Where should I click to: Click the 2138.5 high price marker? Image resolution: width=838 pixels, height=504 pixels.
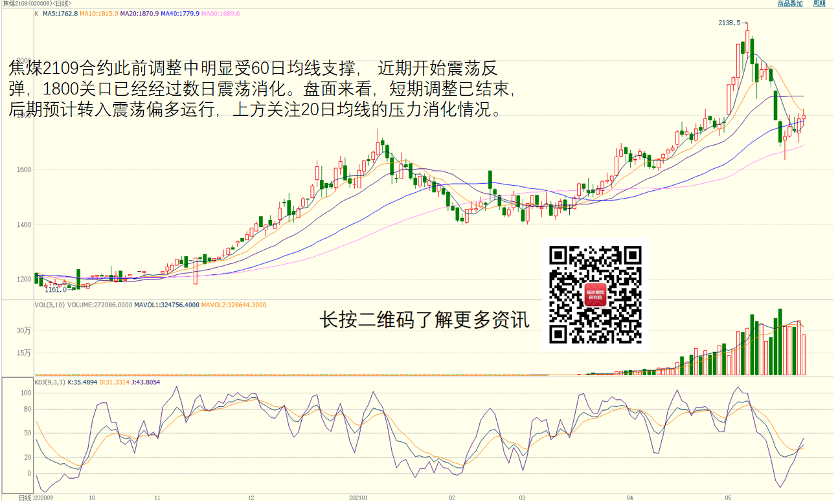(x=729, y=23)
